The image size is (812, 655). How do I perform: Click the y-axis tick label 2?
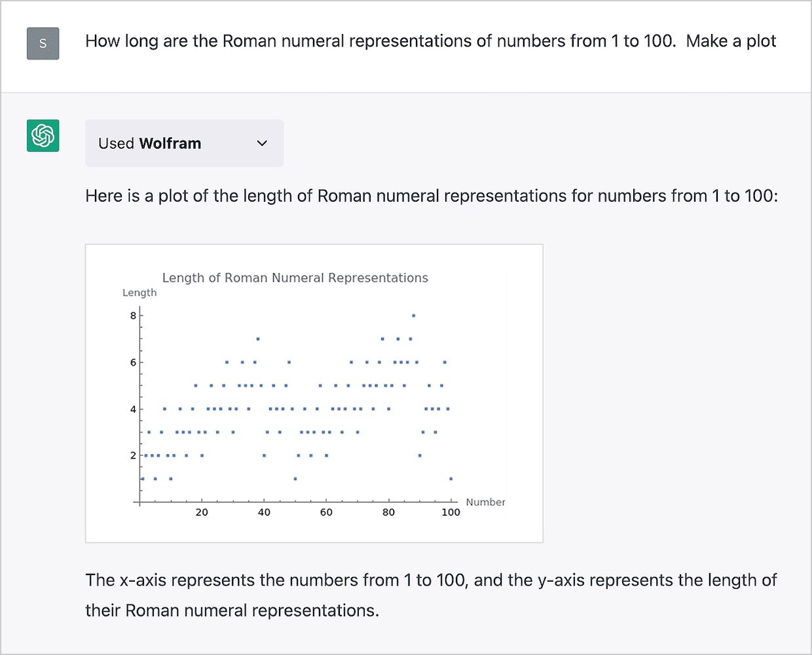134,455
